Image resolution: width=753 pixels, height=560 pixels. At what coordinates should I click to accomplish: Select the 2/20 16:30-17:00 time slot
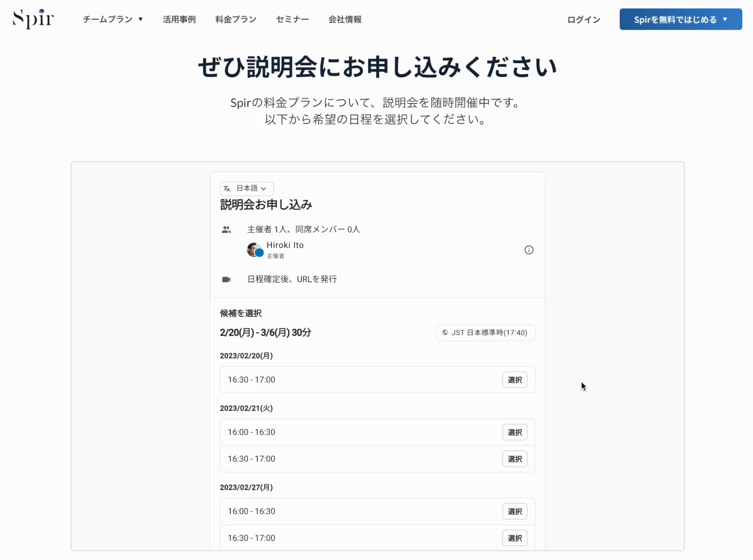(x=514, y=380)
